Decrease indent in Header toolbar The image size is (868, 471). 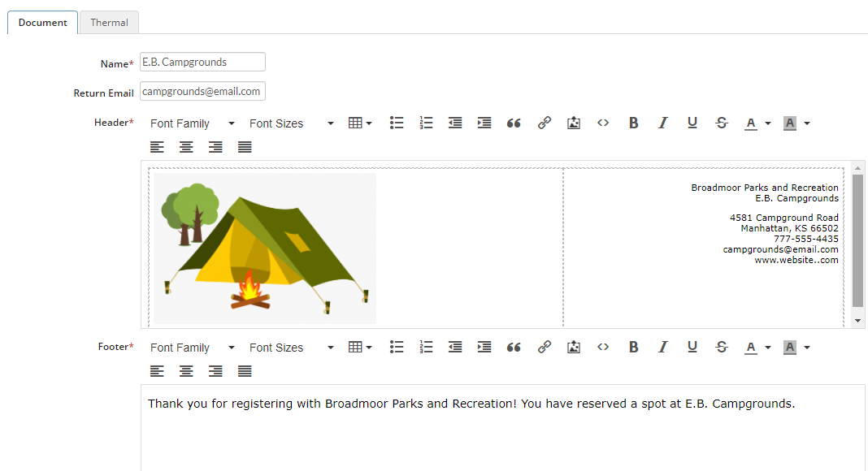455,123
